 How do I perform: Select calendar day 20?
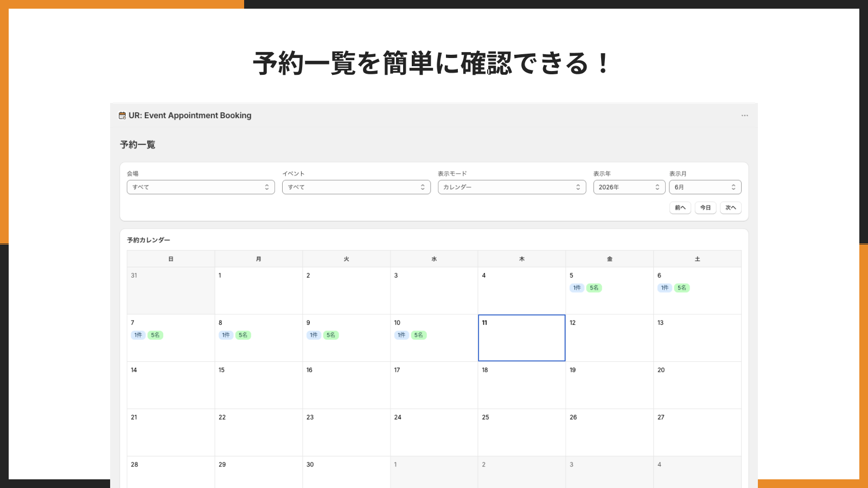coord(698,385)
